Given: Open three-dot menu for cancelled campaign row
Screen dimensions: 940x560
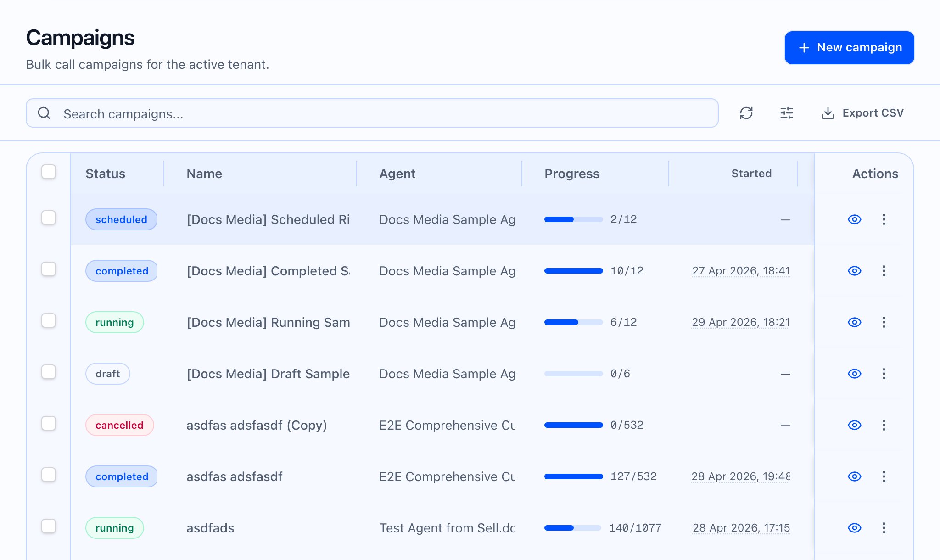Looking at the screenshot, I should tap(884, 425).
